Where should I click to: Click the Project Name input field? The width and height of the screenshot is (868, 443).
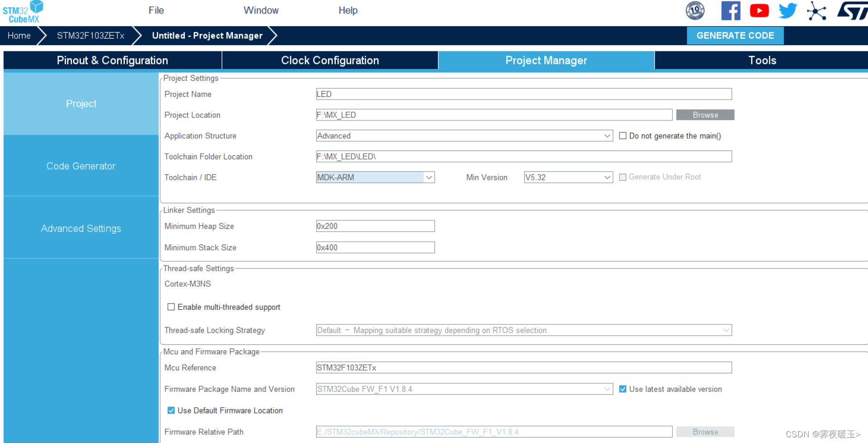click(524, 94)
